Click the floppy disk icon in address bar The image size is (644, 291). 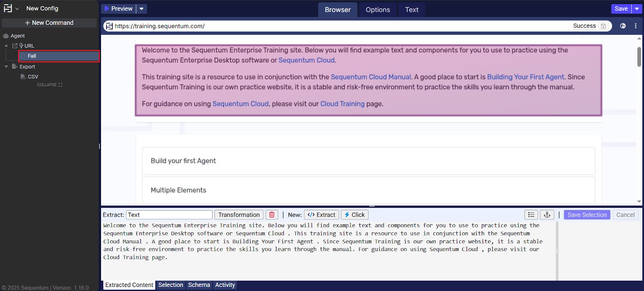tap(603, 26)
